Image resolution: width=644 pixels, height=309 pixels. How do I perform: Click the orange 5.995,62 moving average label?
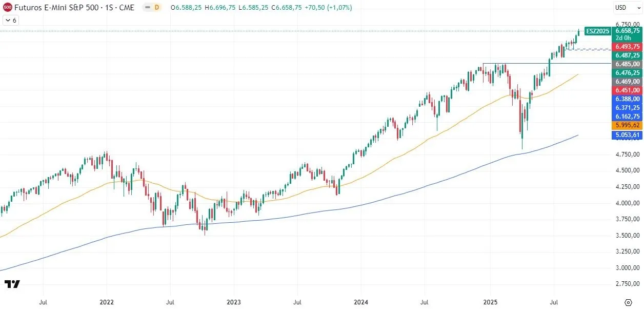pyautogui.click(x=627, y=125)
